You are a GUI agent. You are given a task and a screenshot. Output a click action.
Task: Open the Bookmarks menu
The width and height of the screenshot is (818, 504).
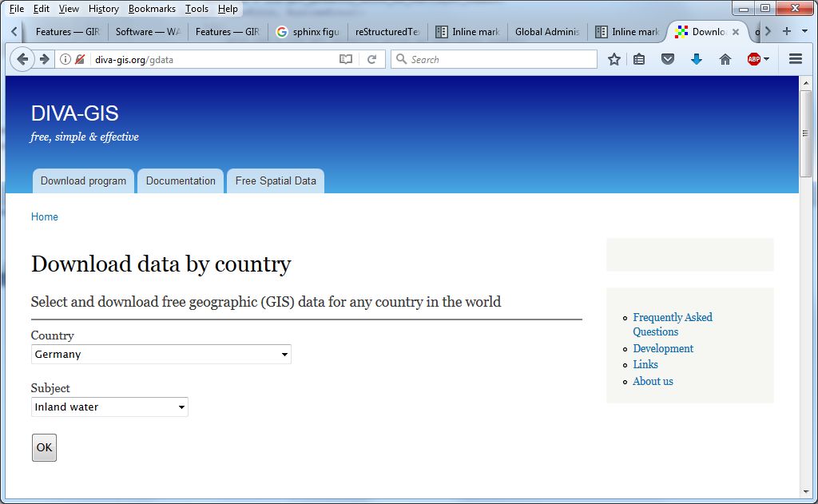[x=152, y=9]
